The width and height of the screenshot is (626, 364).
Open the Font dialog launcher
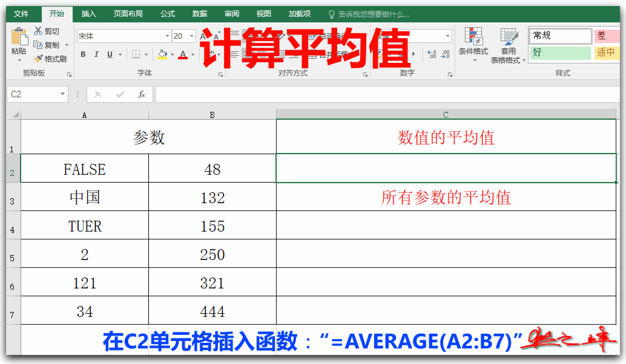point(220,74)
